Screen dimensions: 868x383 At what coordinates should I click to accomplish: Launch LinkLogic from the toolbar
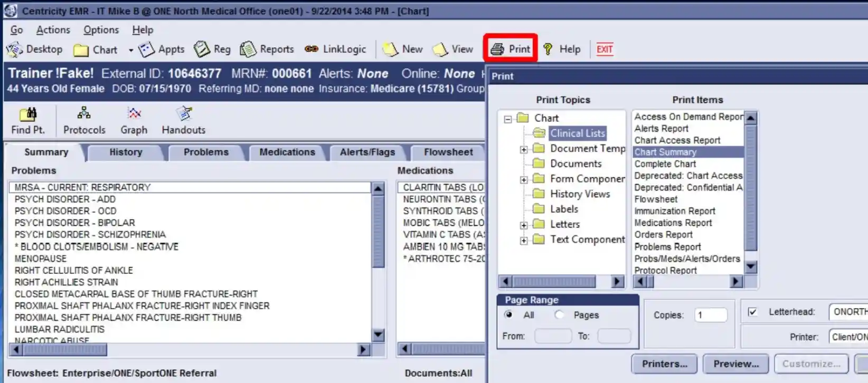coord(312,49)
